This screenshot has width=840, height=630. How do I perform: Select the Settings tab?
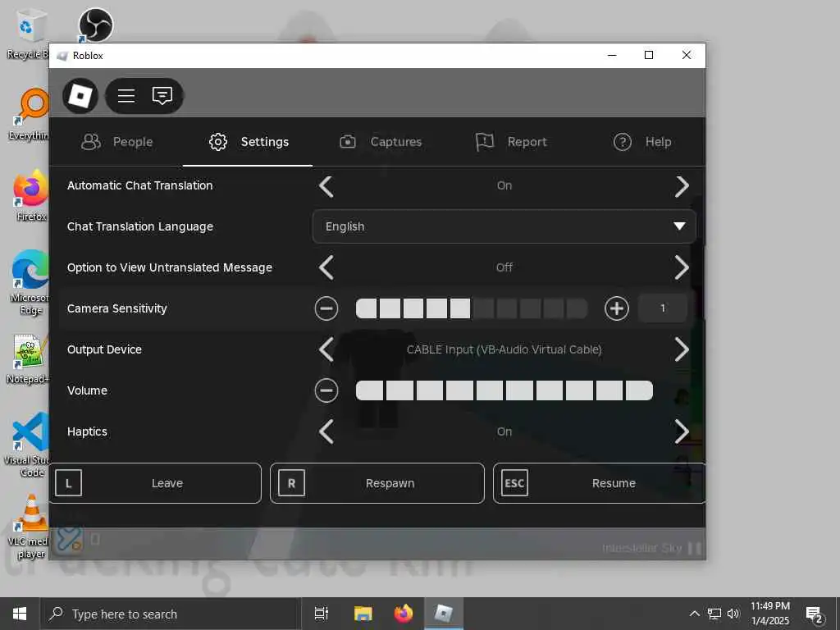point(248,142)
